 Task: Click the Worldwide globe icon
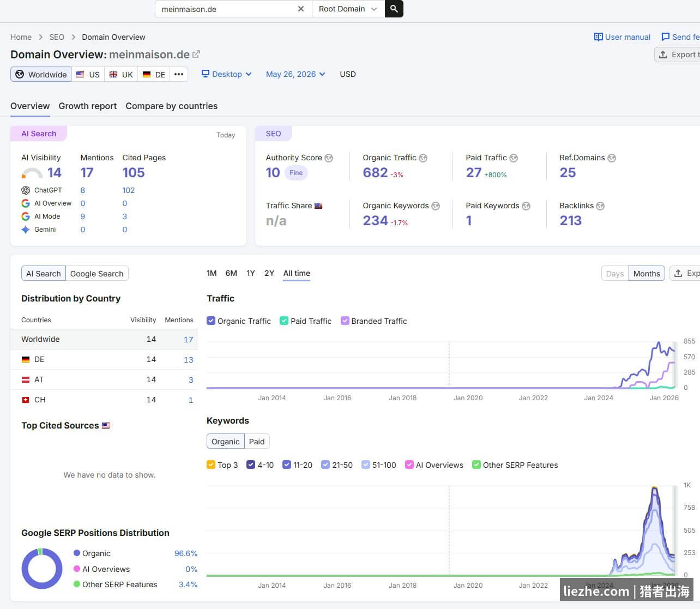20,74
